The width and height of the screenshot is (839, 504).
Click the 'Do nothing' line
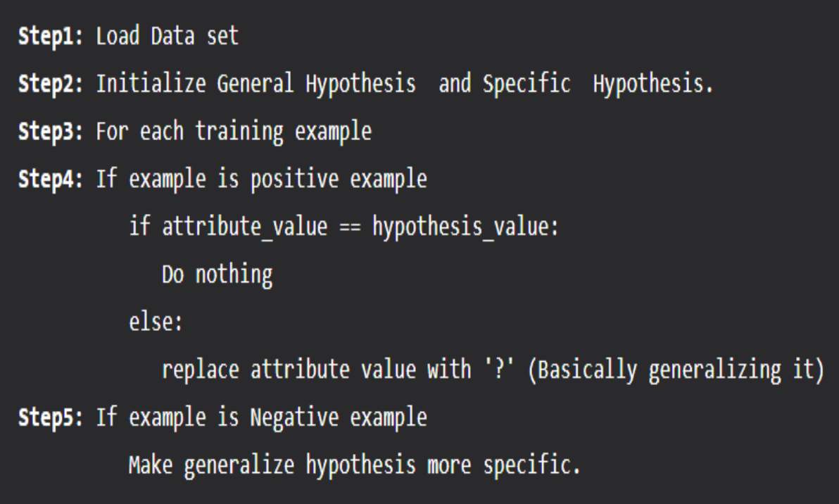click(217, 275)
